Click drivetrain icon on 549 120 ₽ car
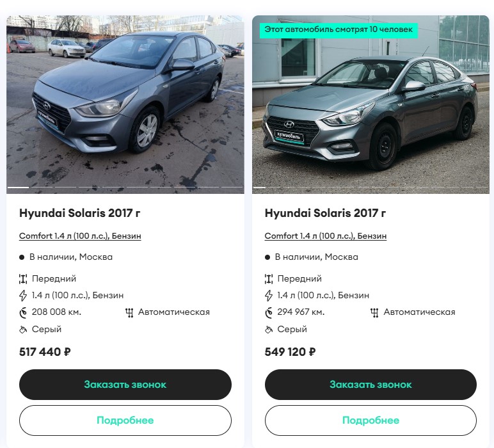Viewport: 494px width, 448px height. pos(268,279)
